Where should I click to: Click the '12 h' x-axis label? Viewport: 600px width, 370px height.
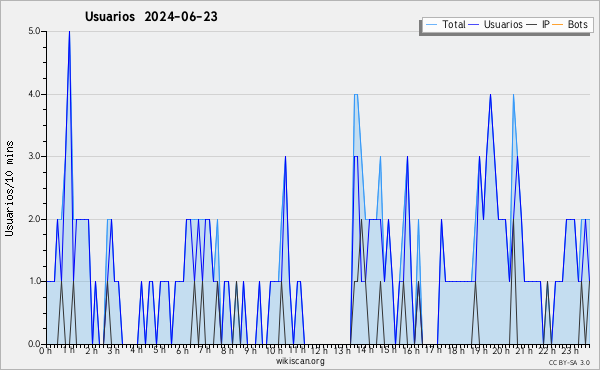319,351
